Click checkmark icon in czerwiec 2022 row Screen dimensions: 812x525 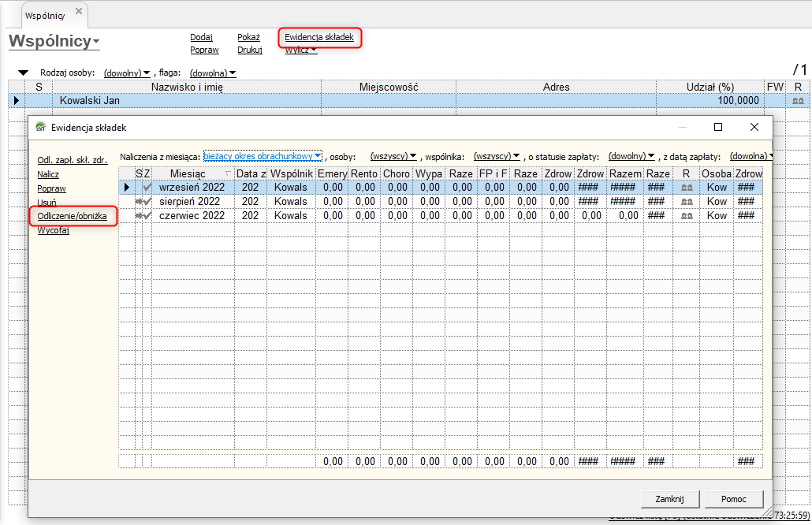pos(147,215)
